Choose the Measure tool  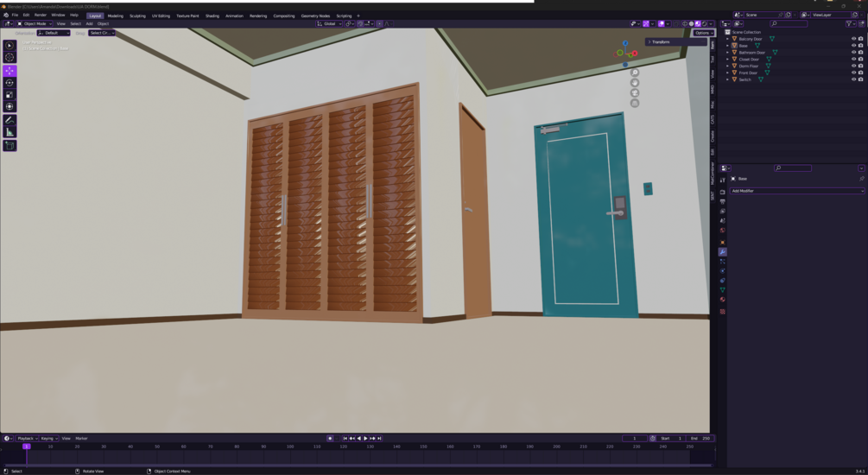pos(10,132)
